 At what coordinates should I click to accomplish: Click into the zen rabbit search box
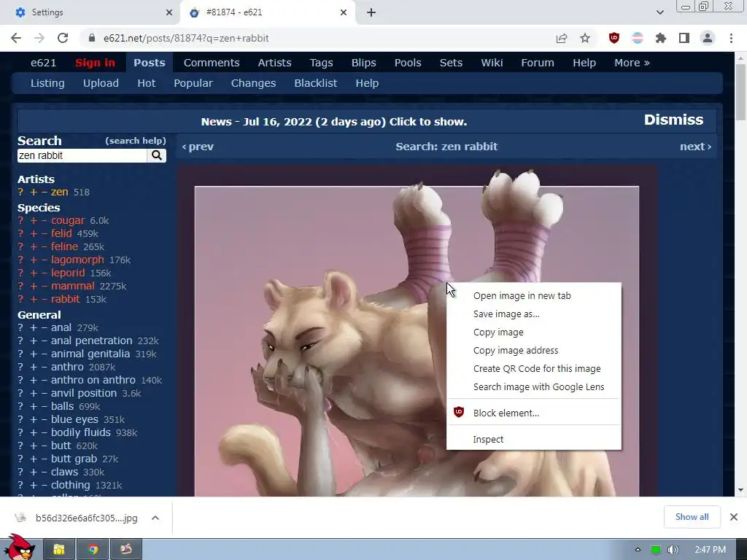82,155
